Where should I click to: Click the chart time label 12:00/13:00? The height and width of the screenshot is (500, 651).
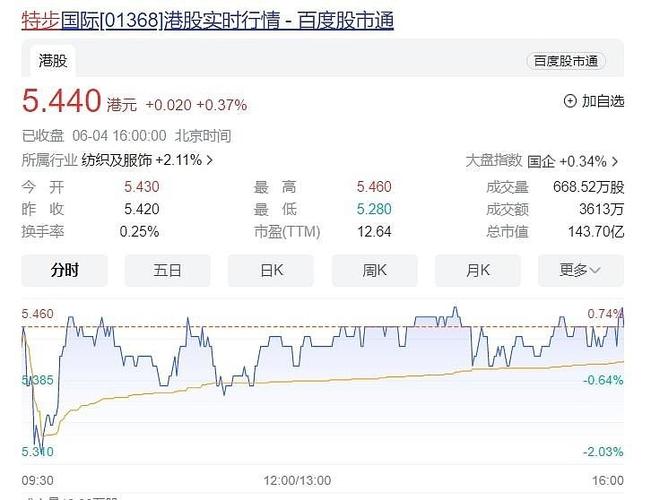pos(297,480)
